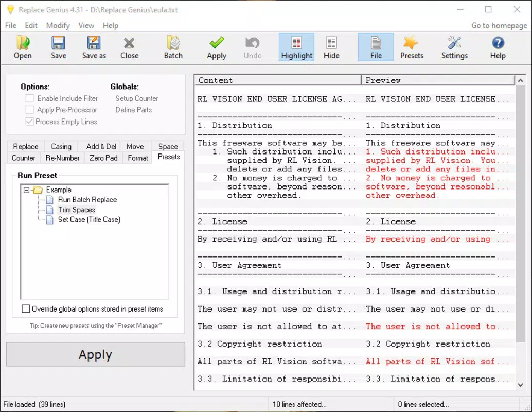Open Settings with the tools icon
The height and width of the screenshot is (412, 532).
pos(454,47)
